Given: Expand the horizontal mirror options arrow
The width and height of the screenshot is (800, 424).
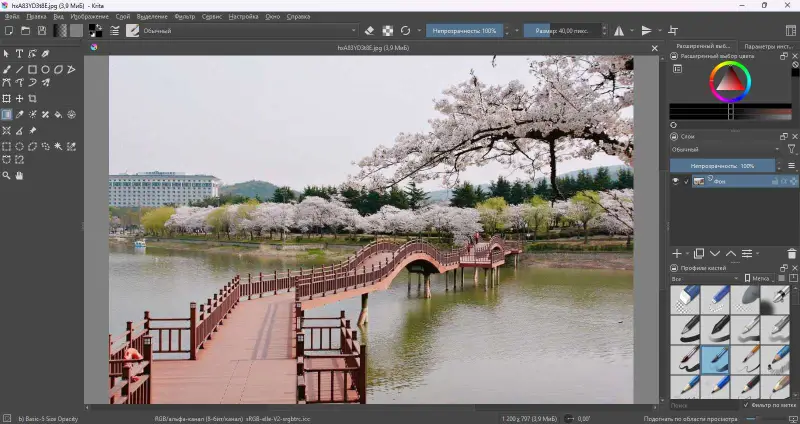Looking at the screenshot, I should pos(632,31).
